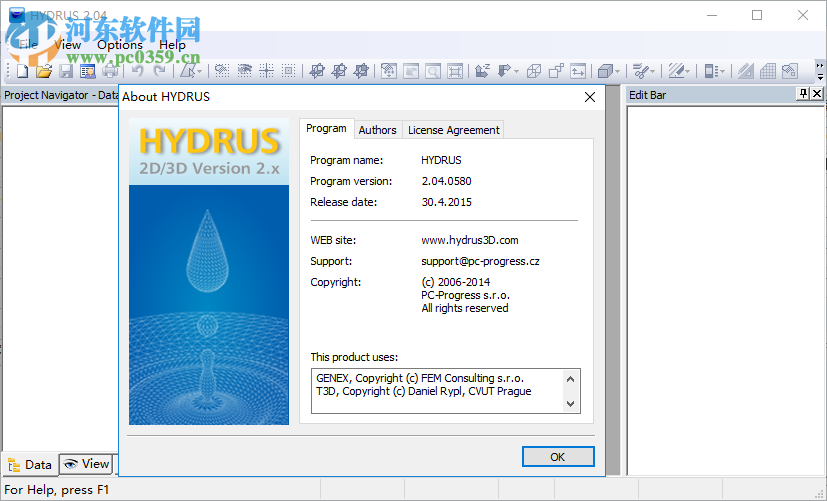Switch to the License Agreement tab
Image resolution: width=827 pixels, height=501 pixels.
[x=454, y=130]
